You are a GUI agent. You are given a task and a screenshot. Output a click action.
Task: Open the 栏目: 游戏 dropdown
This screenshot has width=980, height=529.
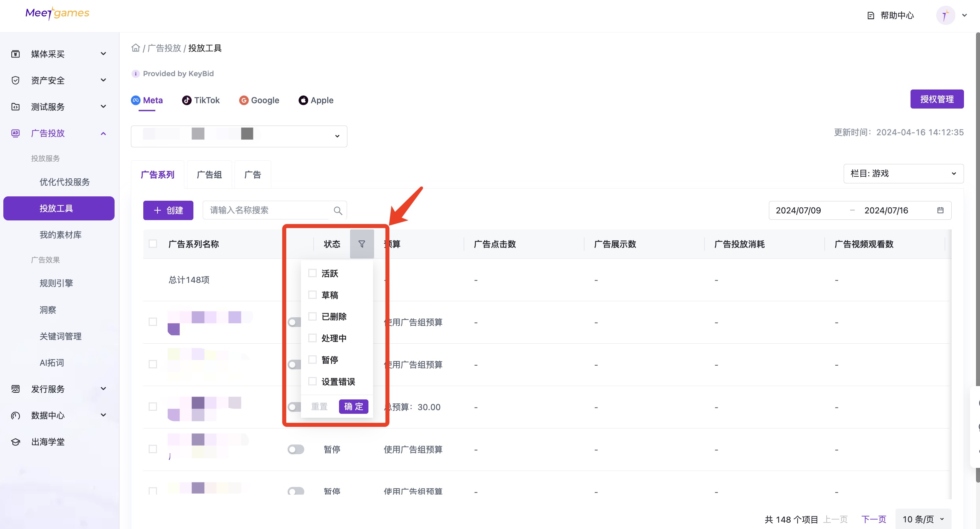904,173
